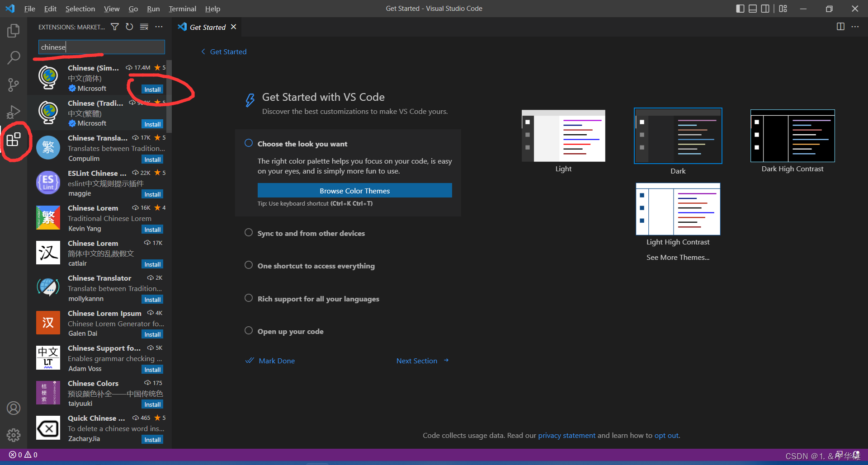Click Quick Chinese Deletion extension icon
868x465 pixels.
pyautogui.click(x=48, y=427)
